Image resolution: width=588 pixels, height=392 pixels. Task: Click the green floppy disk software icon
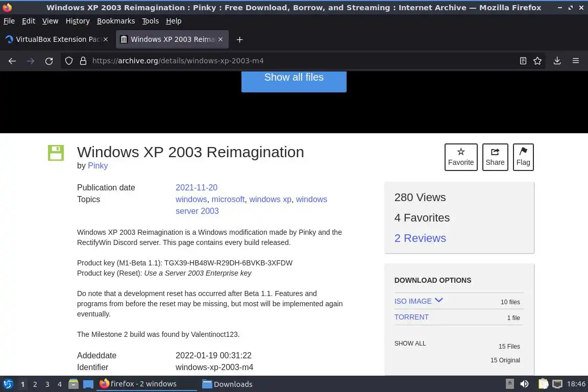coord(56,153)
